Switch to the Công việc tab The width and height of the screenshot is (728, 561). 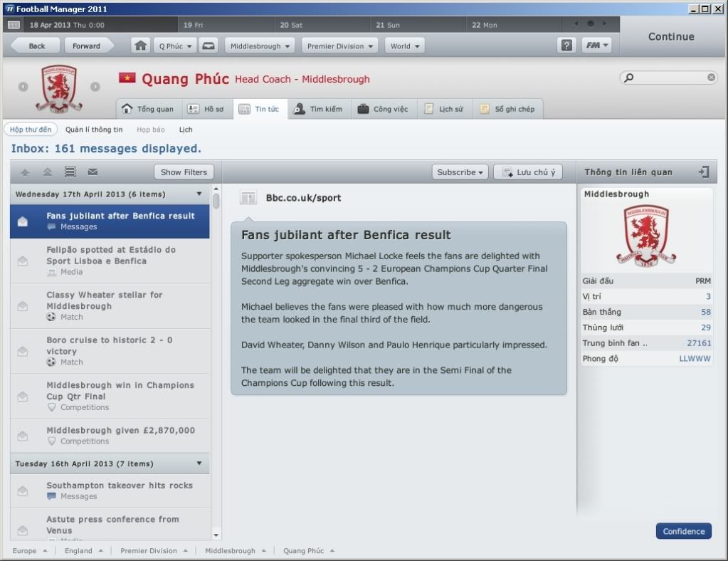[383, 109]
